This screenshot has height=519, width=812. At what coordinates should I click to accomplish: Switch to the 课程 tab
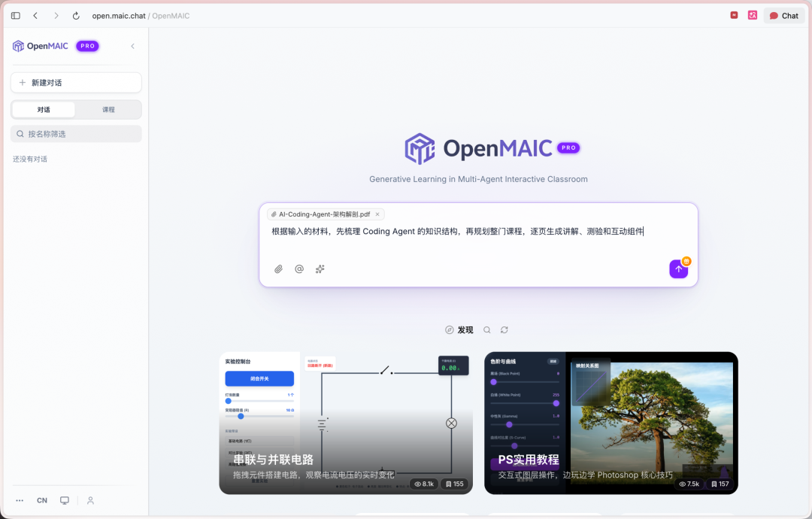pos(108,110)
